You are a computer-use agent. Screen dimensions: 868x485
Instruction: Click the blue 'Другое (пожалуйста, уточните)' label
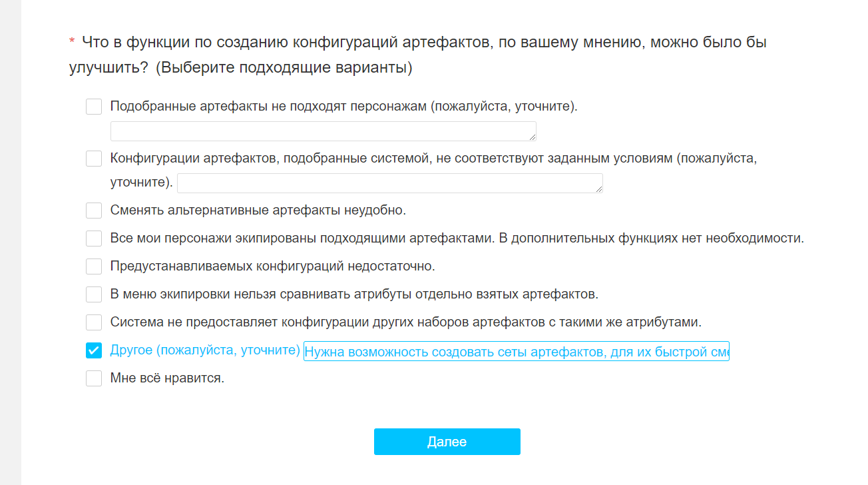205,350
